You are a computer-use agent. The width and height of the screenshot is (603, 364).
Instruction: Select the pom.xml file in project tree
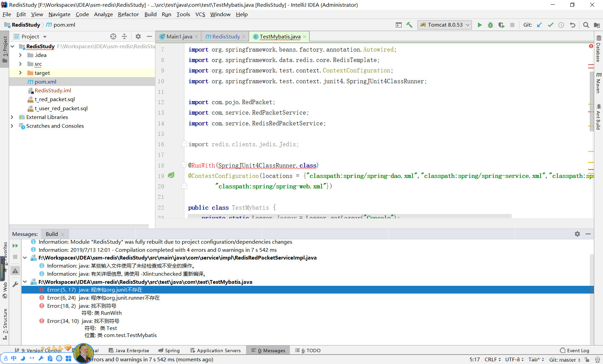45,82
